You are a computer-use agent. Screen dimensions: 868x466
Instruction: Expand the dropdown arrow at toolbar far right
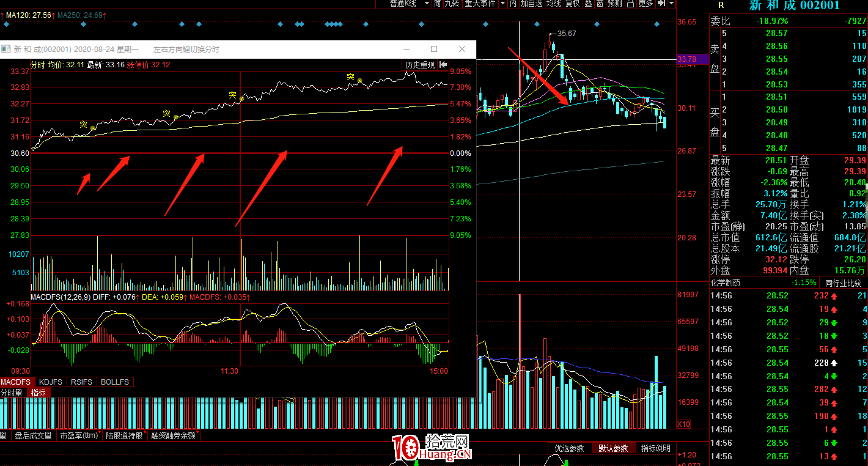pos(672,4)
